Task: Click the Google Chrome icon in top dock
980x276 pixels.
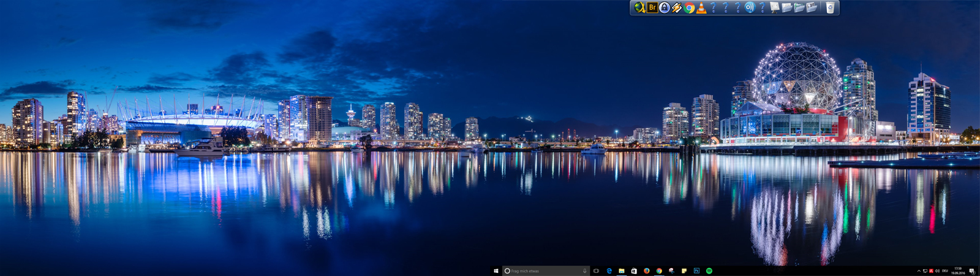Action: click(689, 7)
